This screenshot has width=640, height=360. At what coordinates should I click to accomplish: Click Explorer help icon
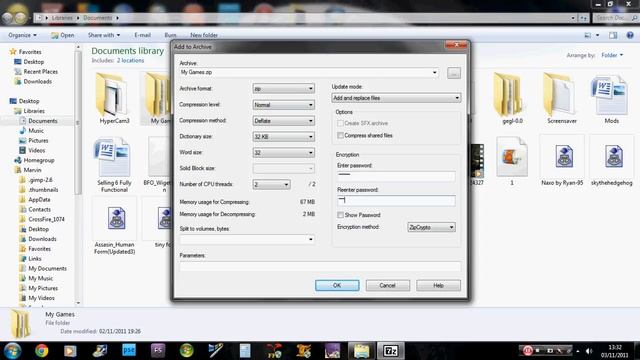tap(630, 36)
